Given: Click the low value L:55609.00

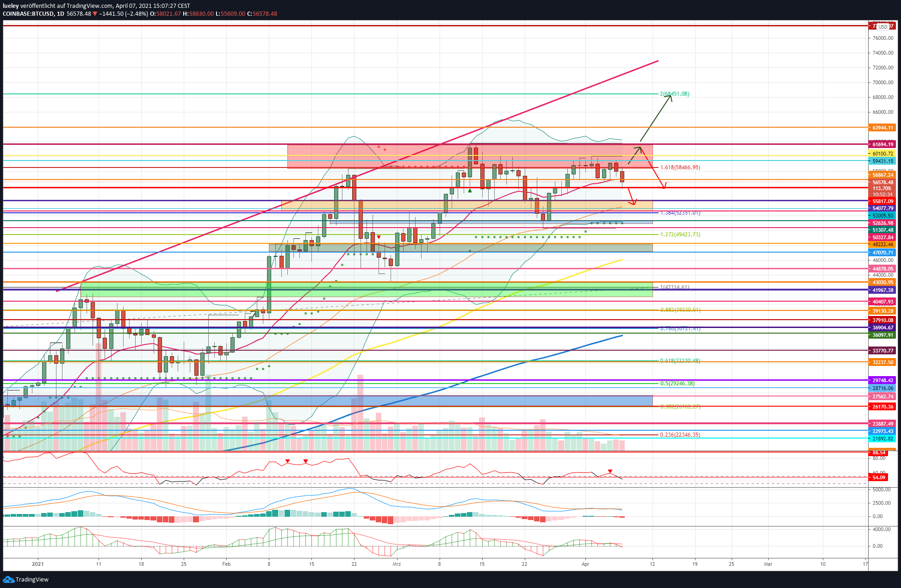Looking at the screenshot, I should pos(230,14).
